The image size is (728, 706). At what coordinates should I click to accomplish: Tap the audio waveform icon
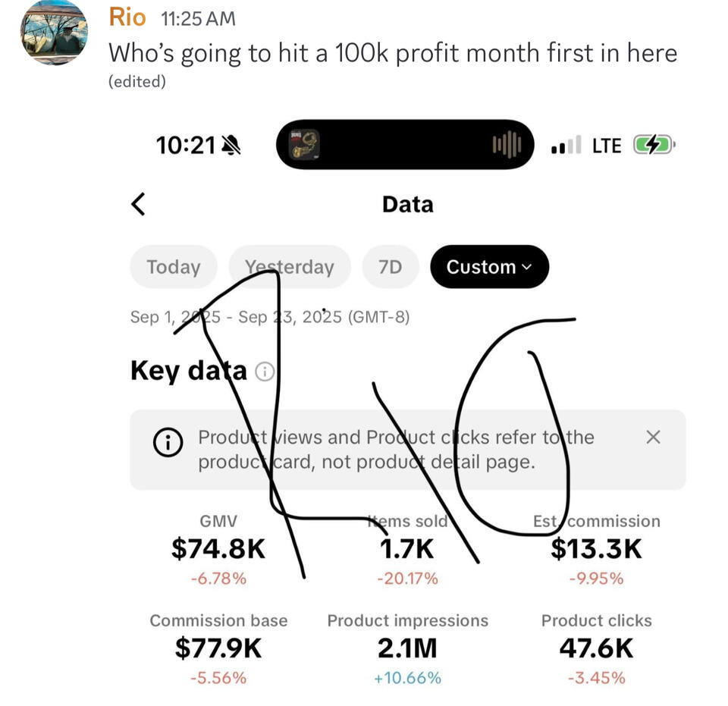coord(507,145)
